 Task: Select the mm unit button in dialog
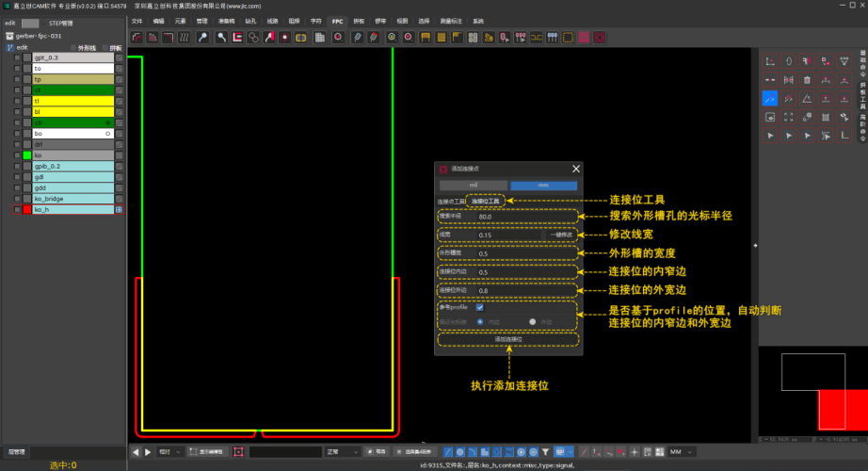coord(543,185)
